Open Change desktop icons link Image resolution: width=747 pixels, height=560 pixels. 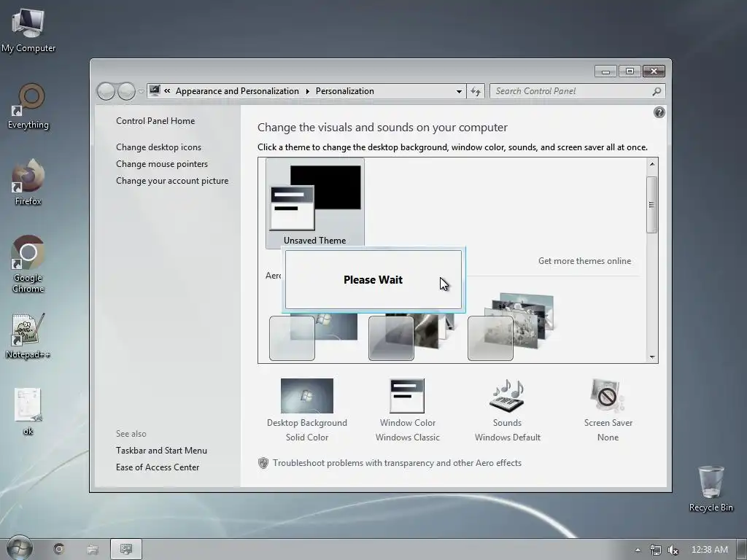(x=158, y=147)
